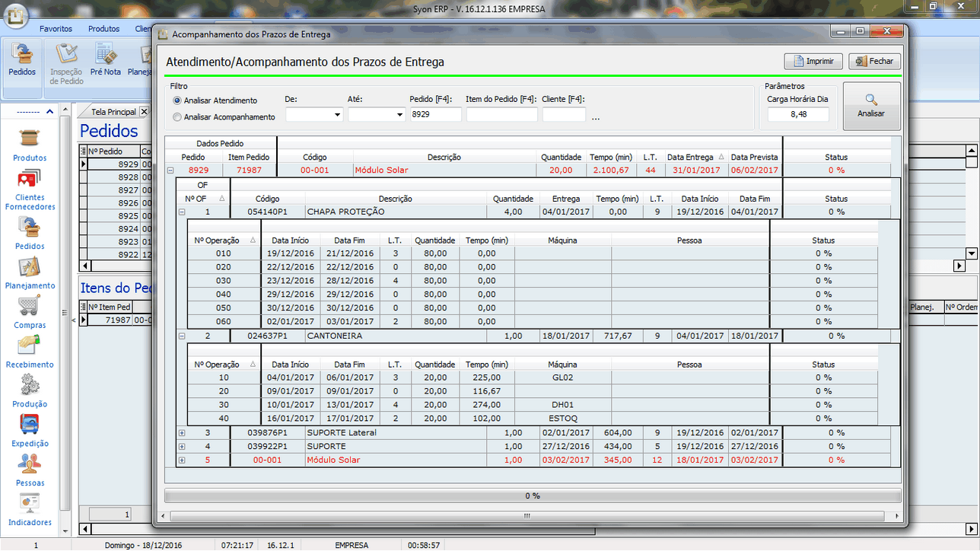
Task: Select the Analisar Acompanhamento radio button
Action: 177,117
